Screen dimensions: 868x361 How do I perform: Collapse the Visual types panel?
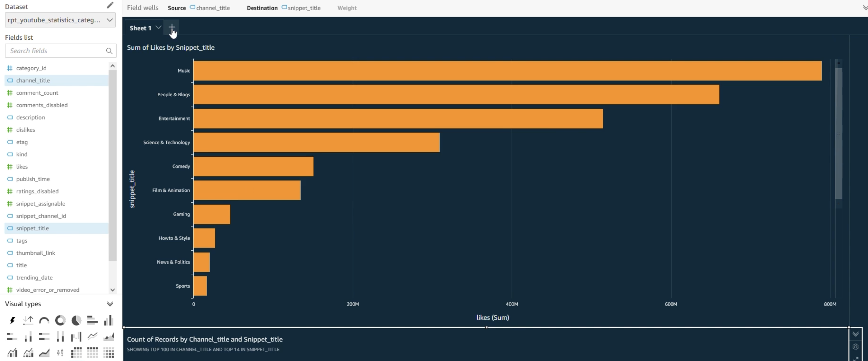pos(110,303)
